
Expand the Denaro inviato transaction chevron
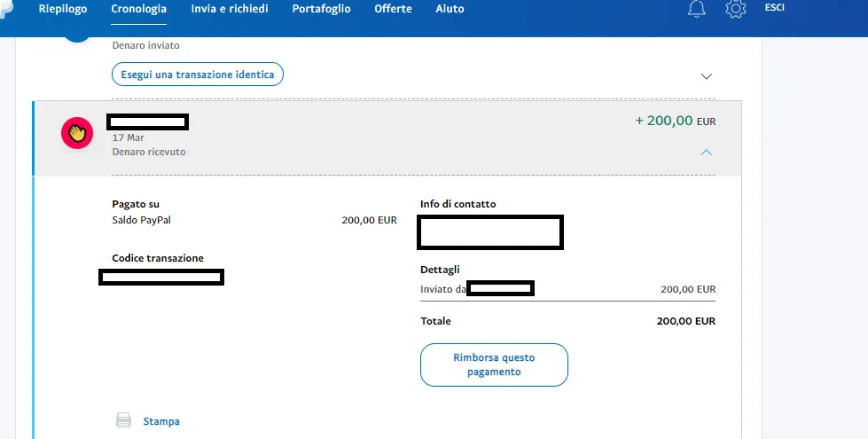pos(707,76)
